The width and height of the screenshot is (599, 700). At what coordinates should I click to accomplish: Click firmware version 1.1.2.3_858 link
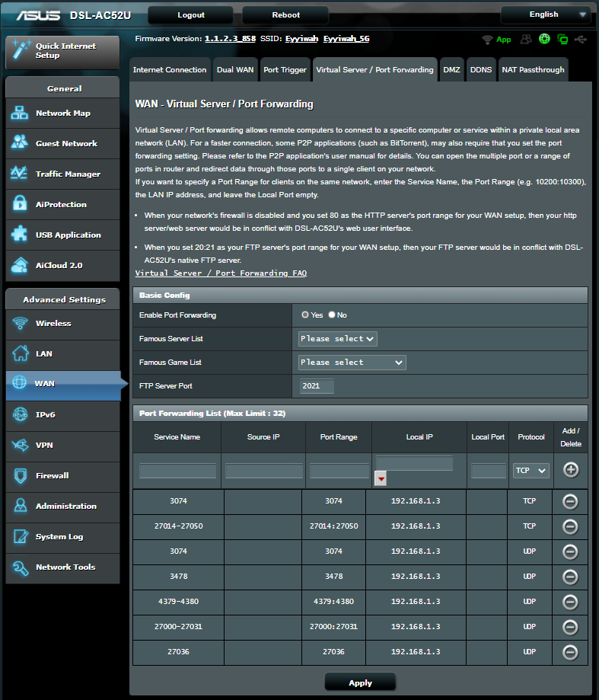coord(230,39)
